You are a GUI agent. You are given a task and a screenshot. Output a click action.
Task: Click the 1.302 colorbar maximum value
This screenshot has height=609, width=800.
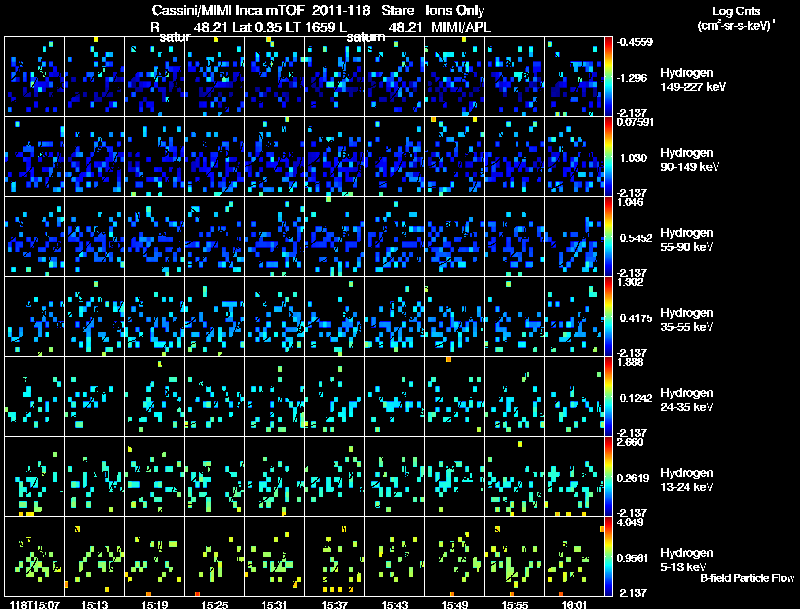[x=630, y=282]
